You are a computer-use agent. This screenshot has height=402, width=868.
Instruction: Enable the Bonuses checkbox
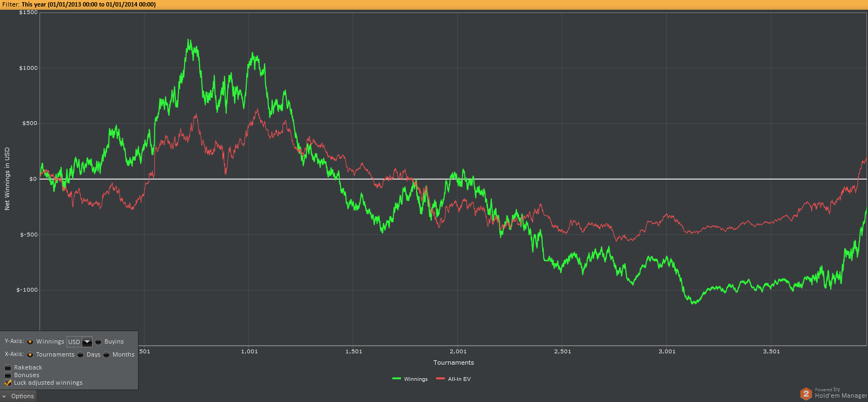pos(8,375)
